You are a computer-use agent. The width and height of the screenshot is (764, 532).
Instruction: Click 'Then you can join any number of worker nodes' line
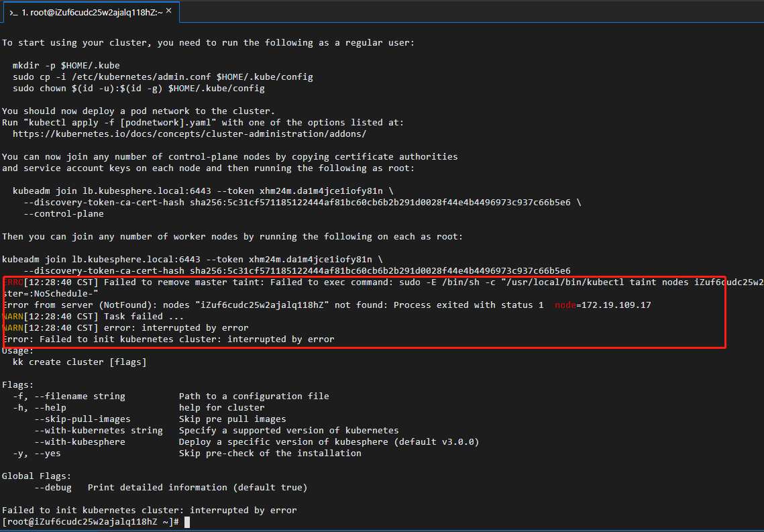[x=232, y=237]
